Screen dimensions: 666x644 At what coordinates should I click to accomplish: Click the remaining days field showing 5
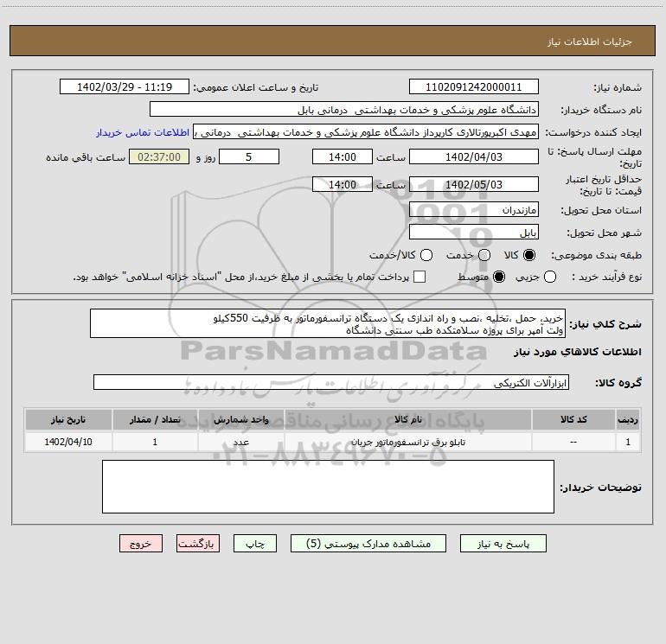249,156
